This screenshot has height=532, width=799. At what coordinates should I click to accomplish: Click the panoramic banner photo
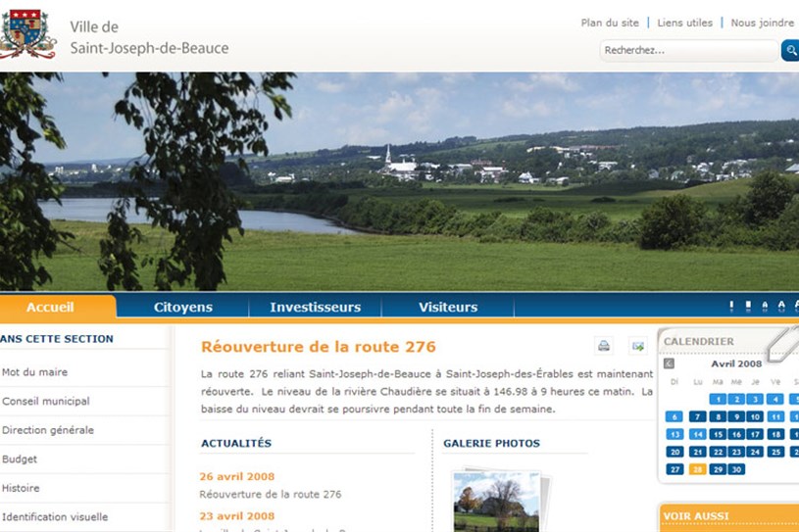(x=400, y=181)
